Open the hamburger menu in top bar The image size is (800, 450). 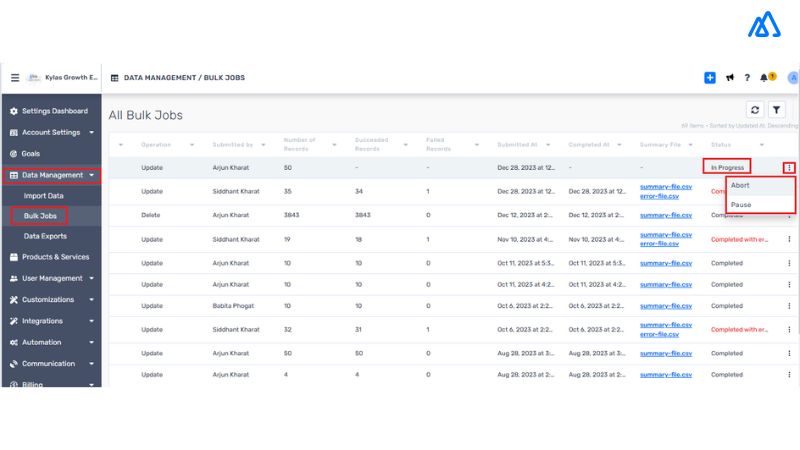[x=15, y=77]
